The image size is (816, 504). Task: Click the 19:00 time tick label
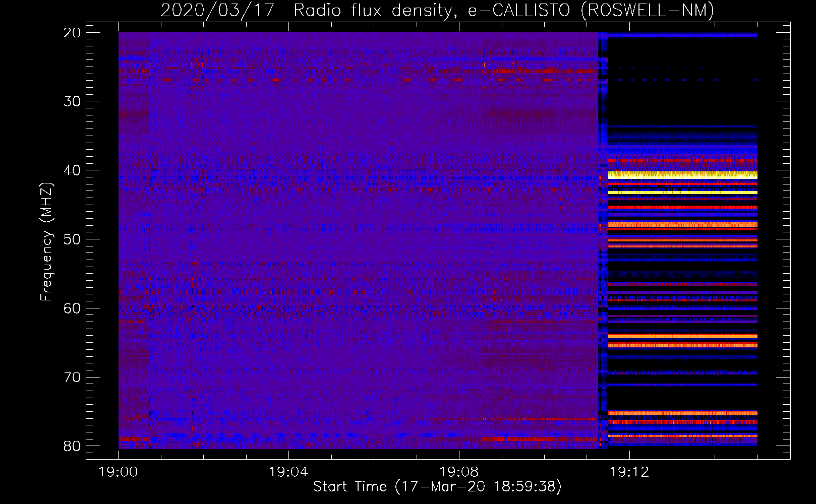click(x=119, y=472)
